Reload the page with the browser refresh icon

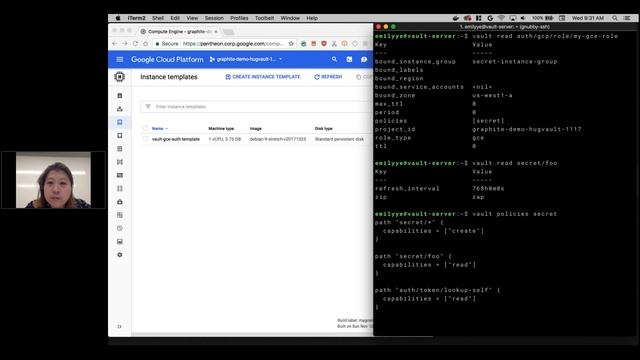(x=135, y=44)
